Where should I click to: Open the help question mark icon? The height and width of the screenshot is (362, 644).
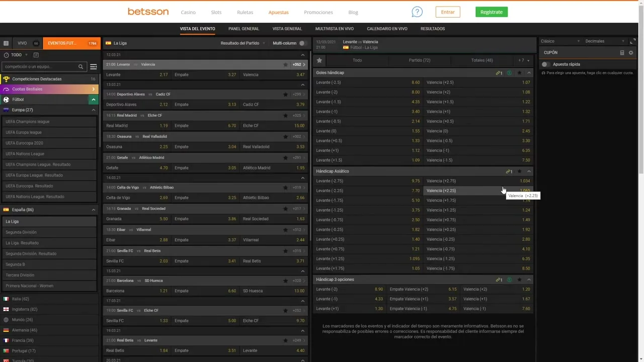click(x=417, y=12)
